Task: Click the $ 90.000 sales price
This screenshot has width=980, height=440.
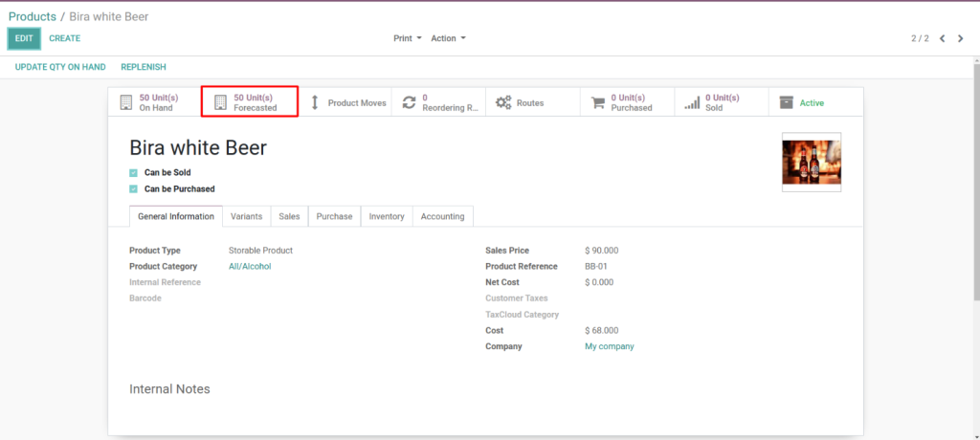Action: pos(602,251)
